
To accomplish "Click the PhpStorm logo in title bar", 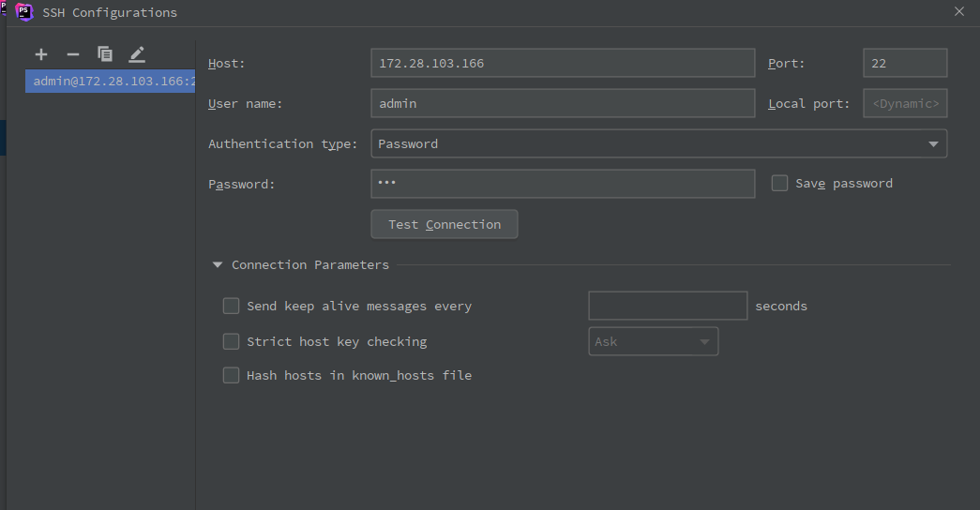I will click(24, 12).
